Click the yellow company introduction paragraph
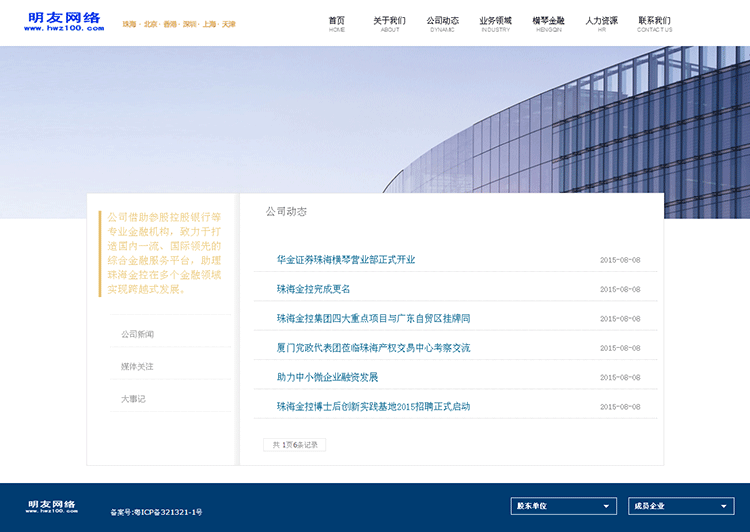Viewport: 750px width, 532px height. point(164,253)
